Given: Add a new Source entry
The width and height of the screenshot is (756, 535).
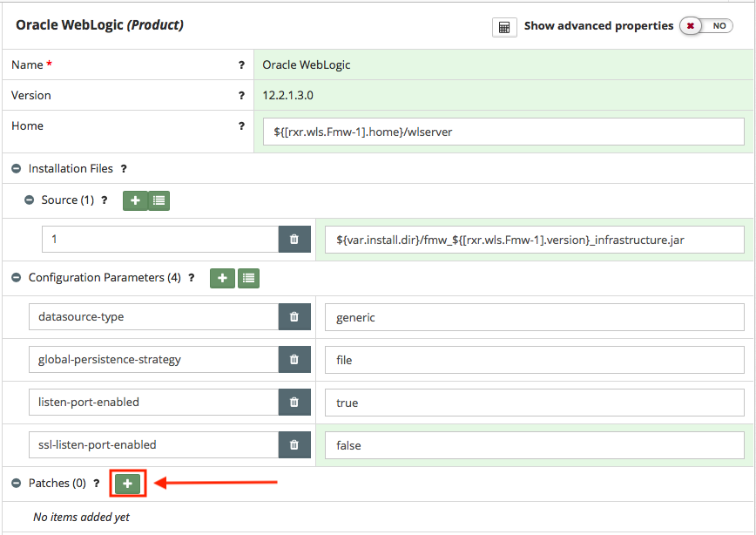Looking at the screenshot, I should tap(135, 200).
